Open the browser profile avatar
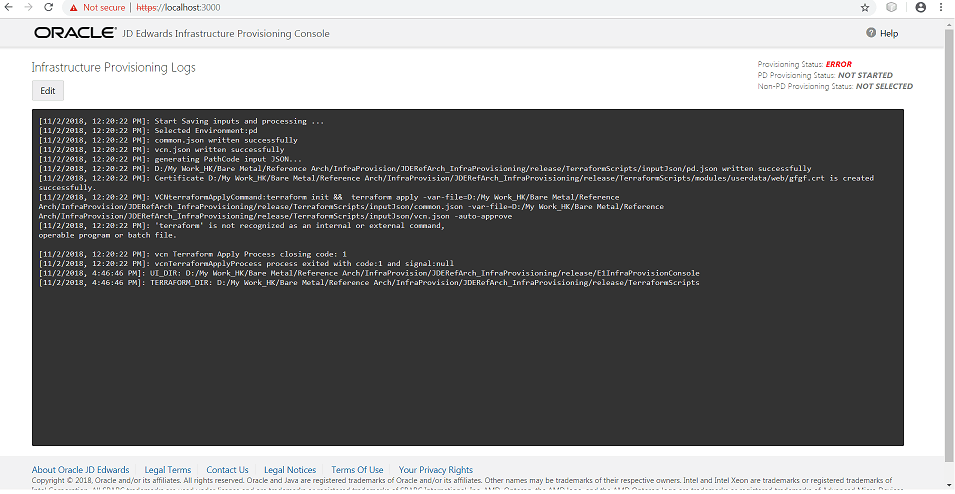The height and width of the screenshot is (494, 955). click(920, 7)
